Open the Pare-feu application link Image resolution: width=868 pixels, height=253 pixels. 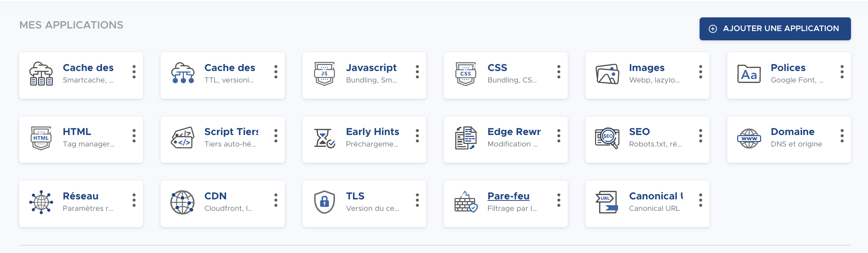coord(509,196)
